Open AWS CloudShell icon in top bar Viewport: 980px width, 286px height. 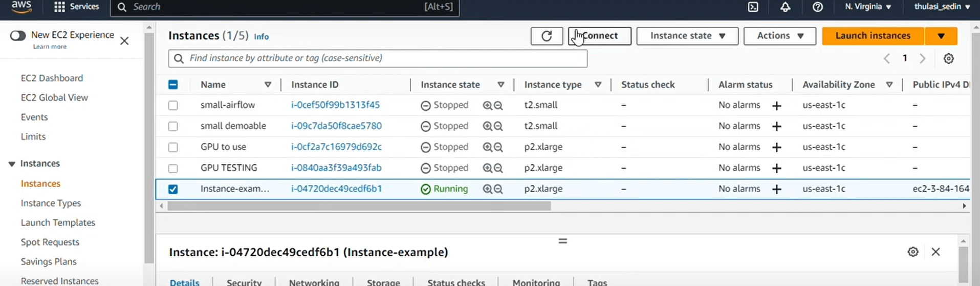click(x=753, y=7)
